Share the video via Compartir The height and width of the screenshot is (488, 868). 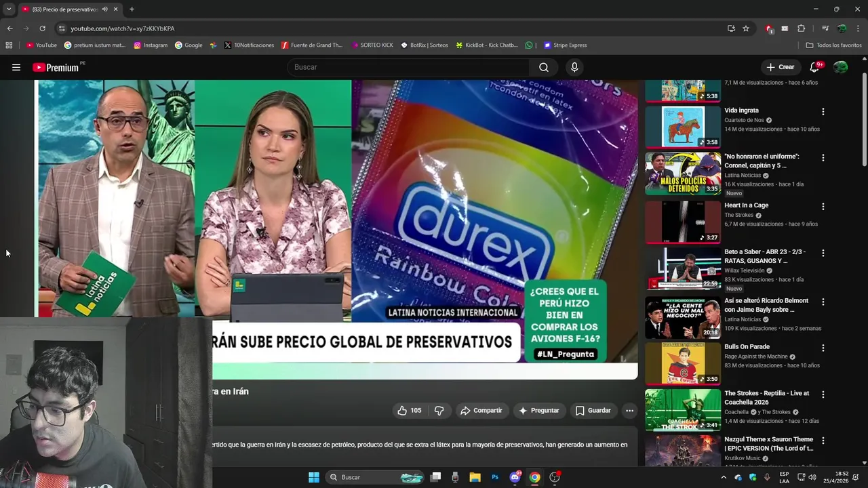tap(481, 411)
